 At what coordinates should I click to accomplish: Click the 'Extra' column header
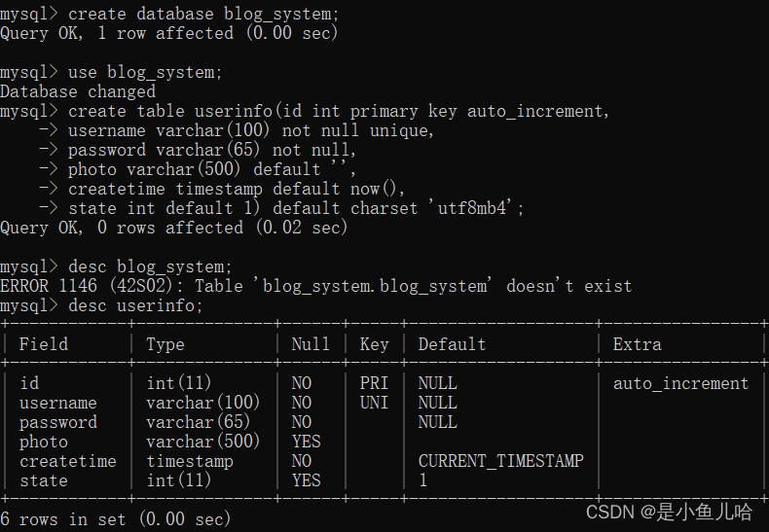tap(637, 344)
